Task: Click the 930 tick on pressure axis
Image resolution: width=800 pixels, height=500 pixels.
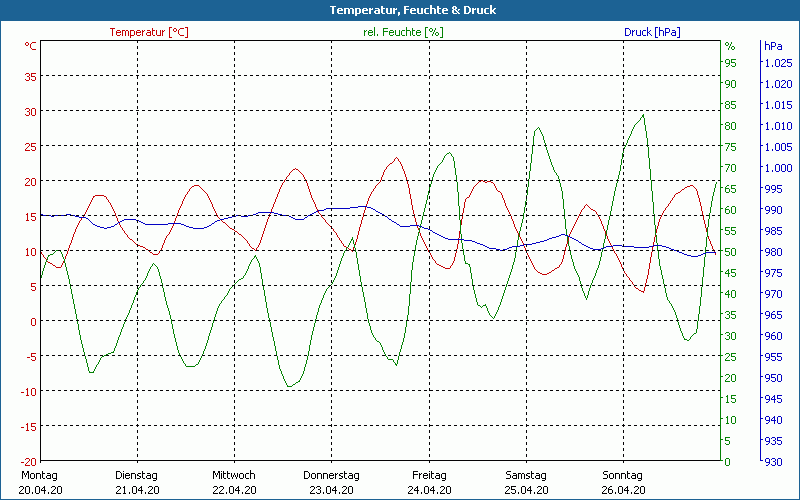Action: point(773,462)
